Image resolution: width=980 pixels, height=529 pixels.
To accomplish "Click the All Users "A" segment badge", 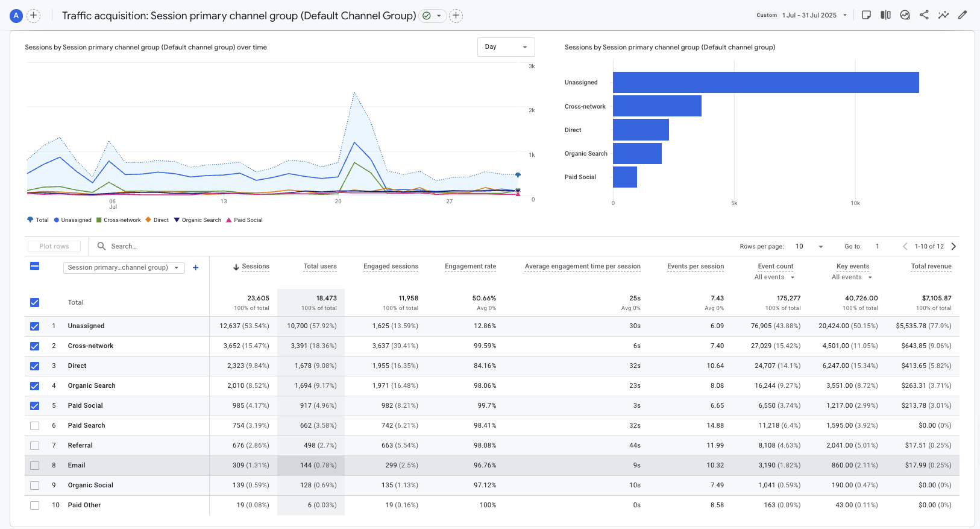I will 16,16.
